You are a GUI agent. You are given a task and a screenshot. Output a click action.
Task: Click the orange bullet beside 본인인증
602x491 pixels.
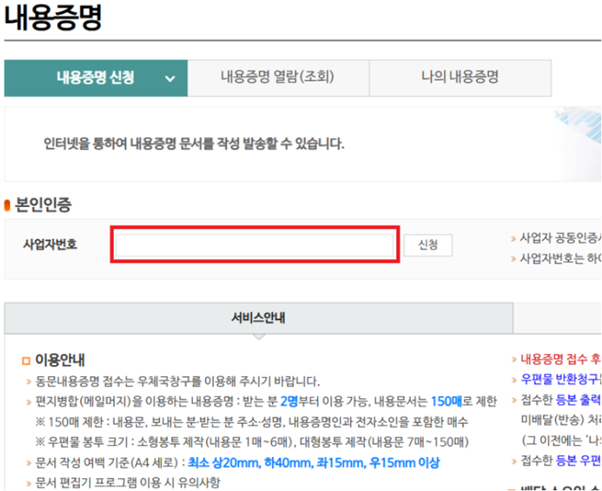pyautogui.click(x=7, y=205)
